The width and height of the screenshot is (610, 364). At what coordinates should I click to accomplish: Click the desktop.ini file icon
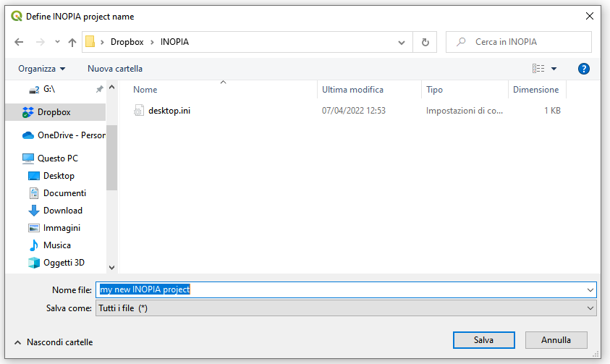(138, 111)
